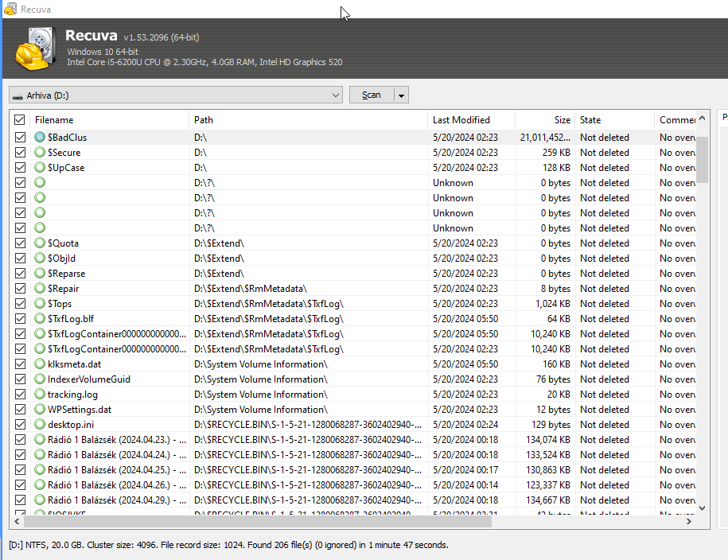This screenshot has height=560, width=728.
Task: Uncheck the desktop.ini file checkbox
Action: tap(20, 425)
